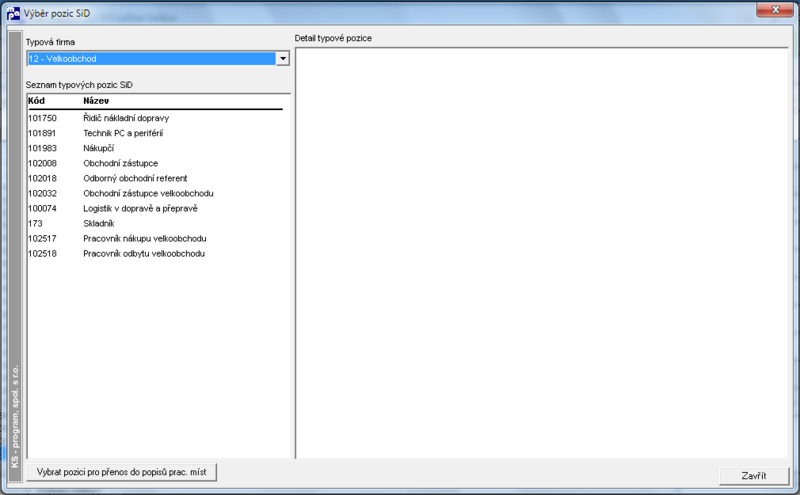The image size is (800, 495).
Task: Select the Skladník position code 173
Action: coord(155,224)
